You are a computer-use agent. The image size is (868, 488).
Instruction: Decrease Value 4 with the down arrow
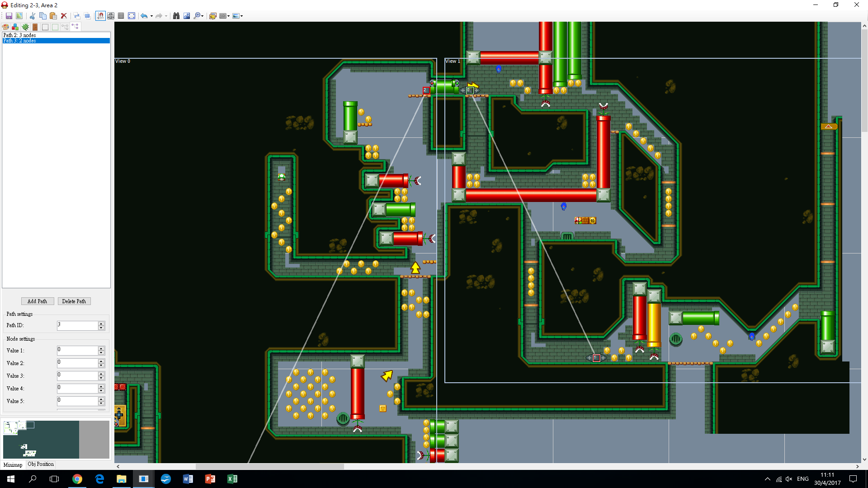coord(101,391)
